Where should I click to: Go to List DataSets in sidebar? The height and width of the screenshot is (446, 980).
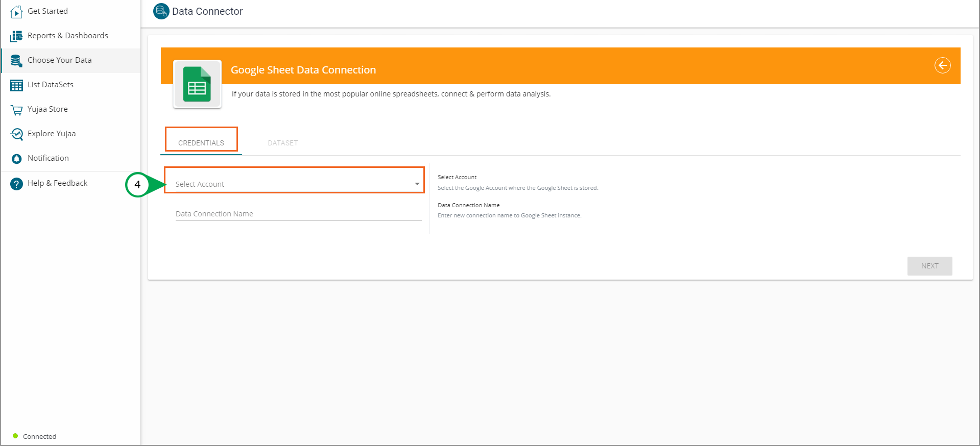tap(50, 85)
